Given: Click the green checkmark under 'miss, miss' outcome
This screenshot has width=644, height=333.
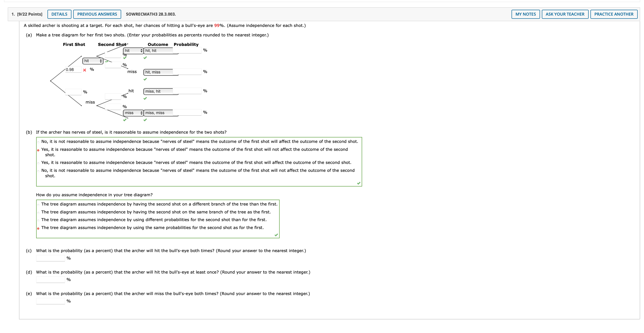Looking at the screenshot, I should tap(145, 120).
